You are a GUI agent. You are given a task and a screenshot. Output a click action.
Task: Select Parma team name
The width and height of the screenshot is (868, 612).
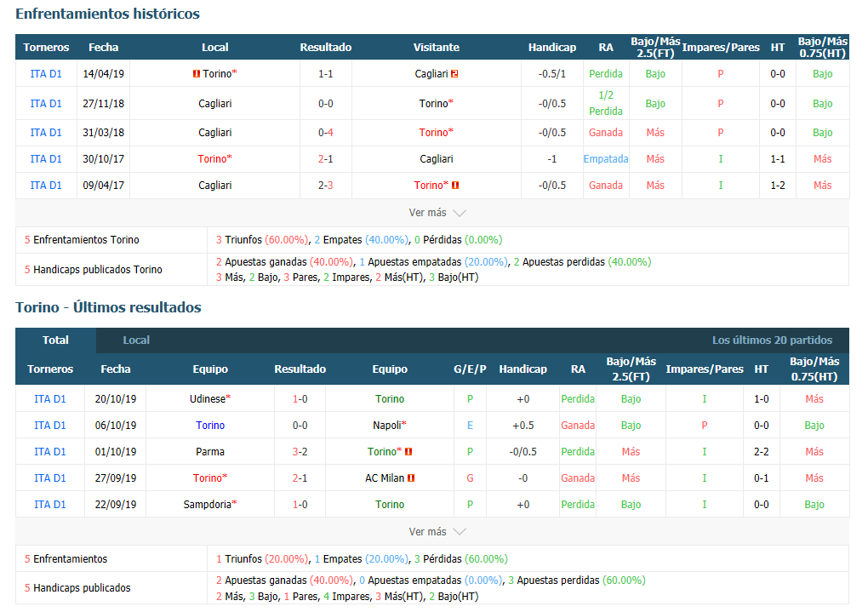click(210, 452)
